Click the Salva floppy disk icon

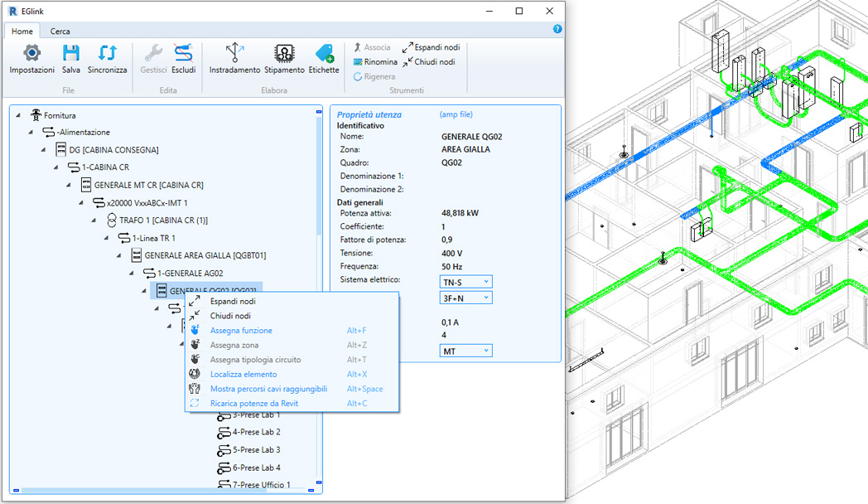(71, 53)
